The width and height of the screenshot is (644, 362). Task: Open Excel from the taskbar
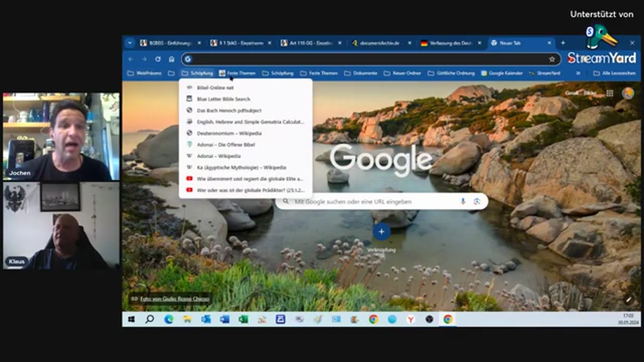(x=243, y=319)
